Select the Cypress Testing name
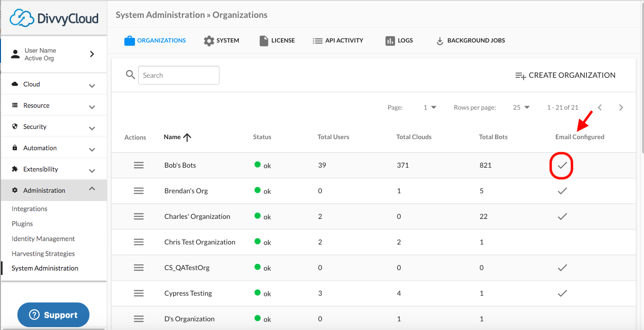The width and height of the screenshot is (644, 330). pyautogui.click(x=188, y=293)
